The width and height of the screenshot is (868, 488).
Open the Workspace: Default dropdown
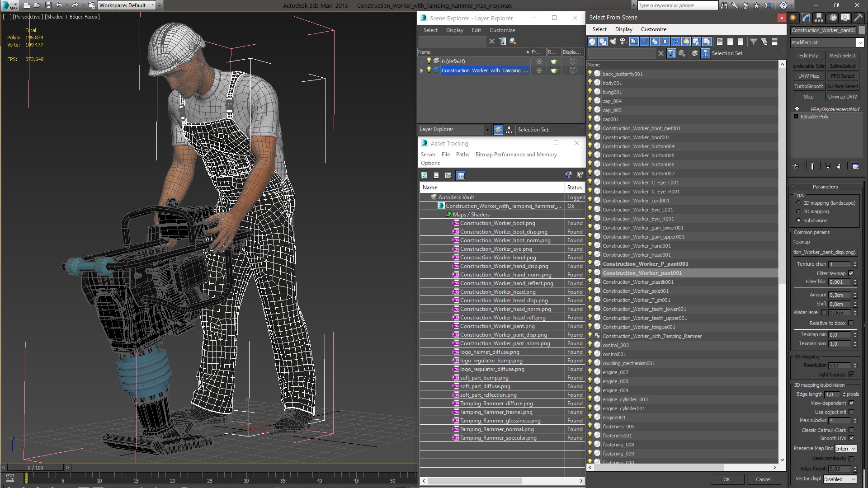pyautogui.click(x=127, y=5)
